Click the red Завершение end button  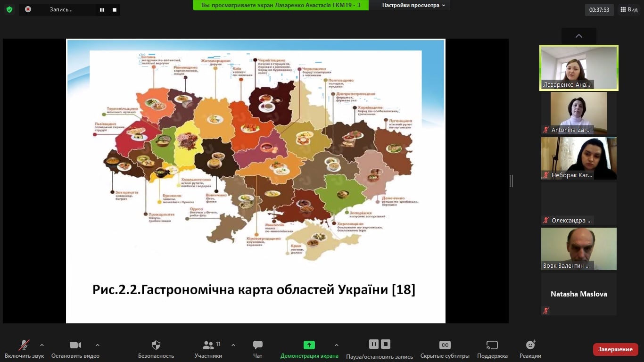(x=615, y=349)
